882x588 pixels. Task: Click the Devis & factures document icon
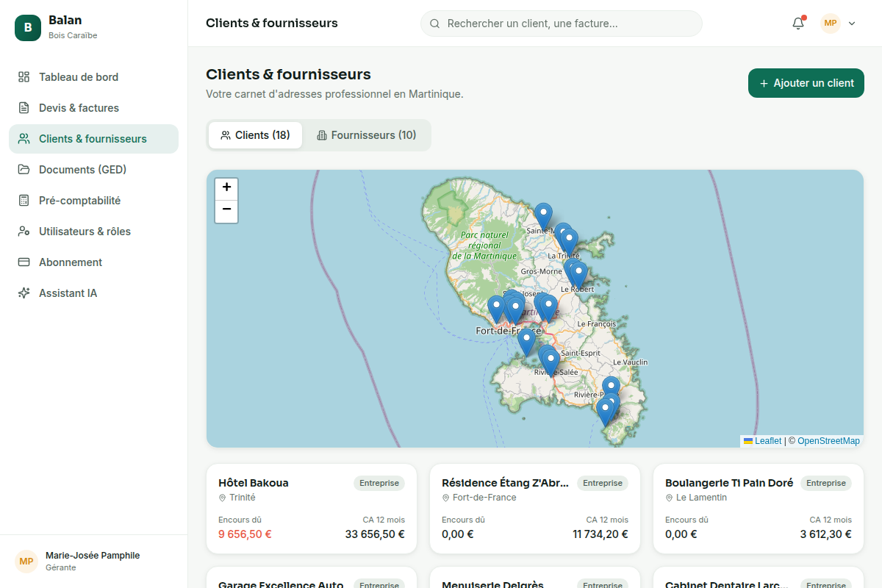pos(24,108)
